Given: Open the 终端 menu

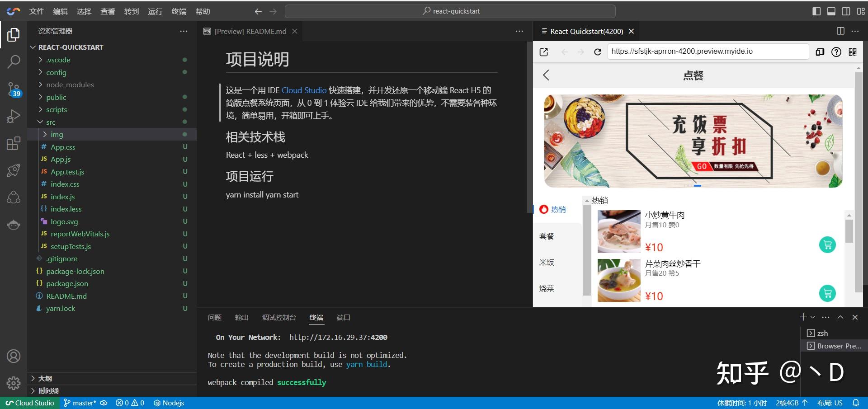Looking at the screenshot, I should 179,11.
